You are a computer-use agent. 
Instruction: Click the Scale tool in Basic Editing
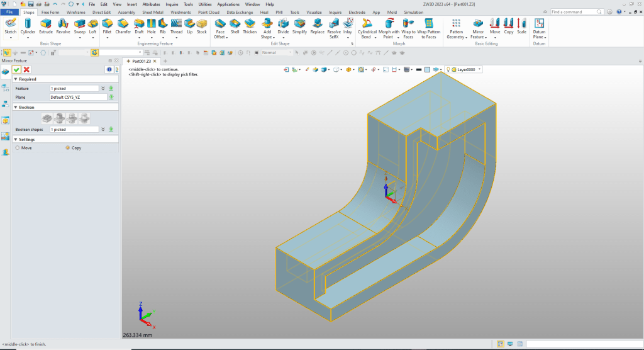521,25
